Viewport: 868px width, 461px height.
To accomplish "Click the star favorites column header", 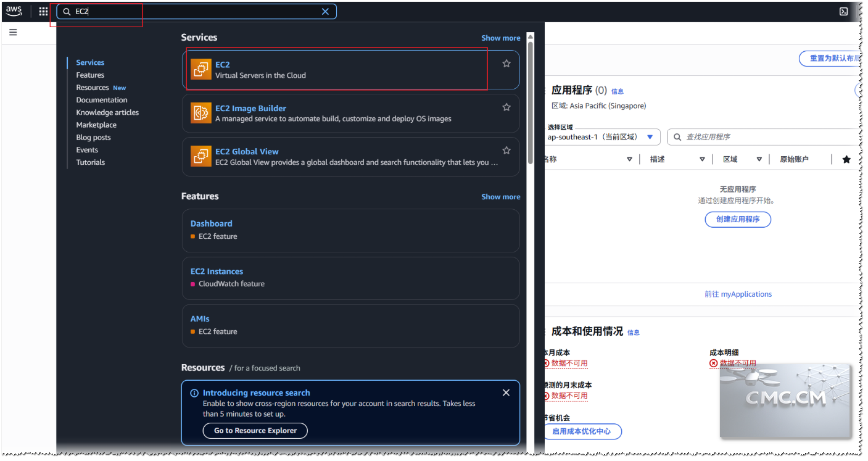I will (846, 159).
